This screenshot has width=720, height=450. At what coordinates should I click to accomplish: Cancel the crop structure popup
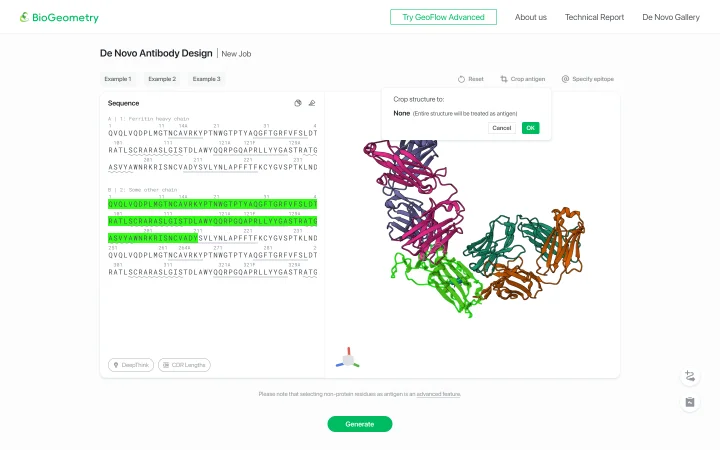click(x=501, y=128)
